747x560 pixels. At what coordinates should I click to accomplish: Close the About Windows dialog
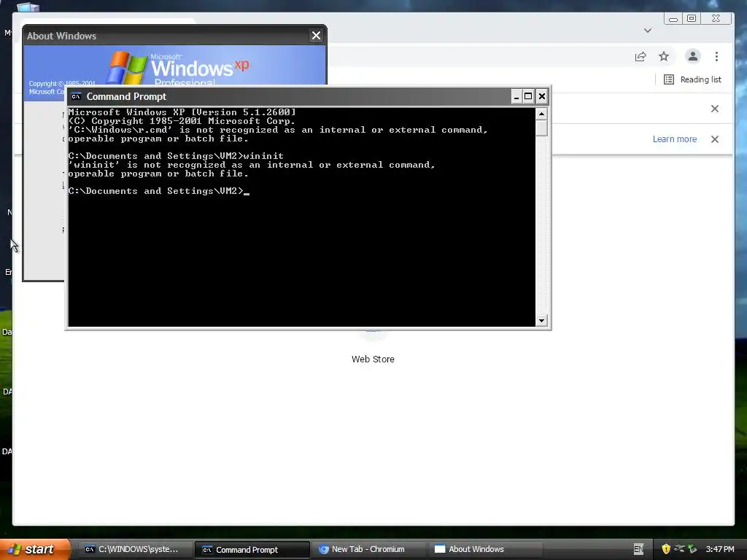pos(316,36)
